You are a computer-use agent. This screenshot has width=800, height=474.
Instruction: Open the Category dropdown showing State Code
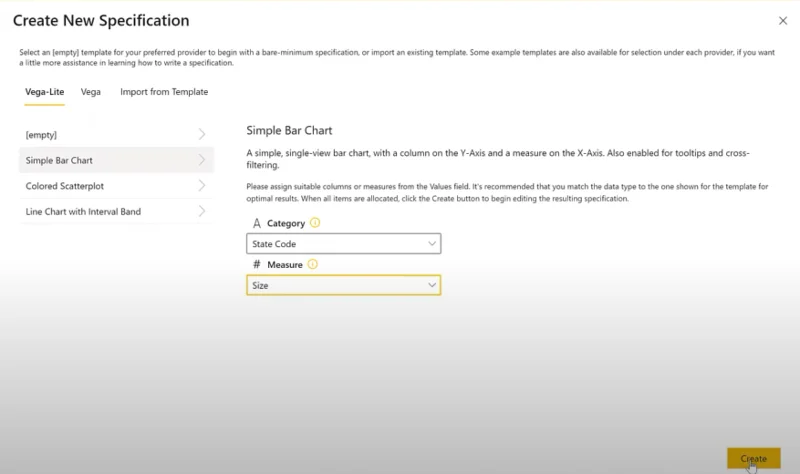pyautogui.click(x=343, y=244)
